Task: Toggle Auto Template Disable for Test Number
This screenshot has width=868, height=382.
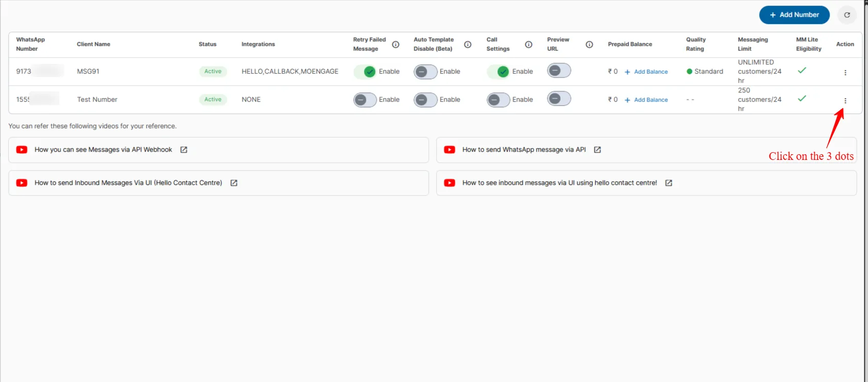Action: [425, 100]
